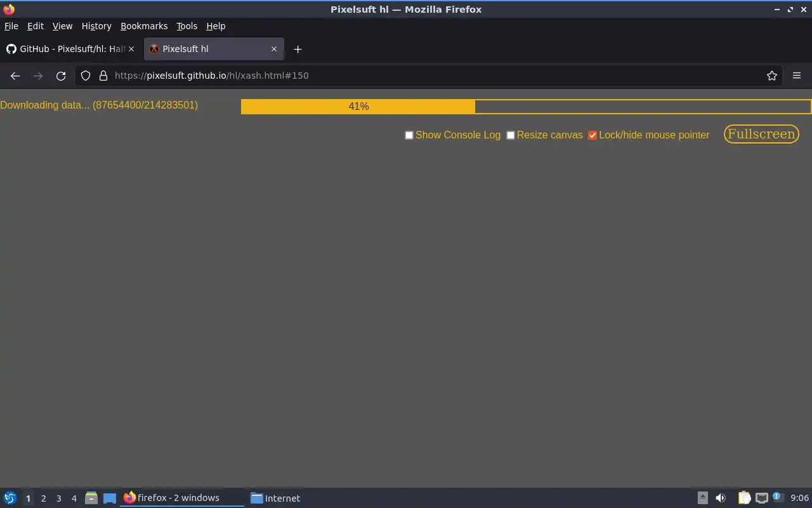Viewport: 812px width, 508px height.
Task: Open the clipboard manager tray icon
Action: tap(744, 498)
